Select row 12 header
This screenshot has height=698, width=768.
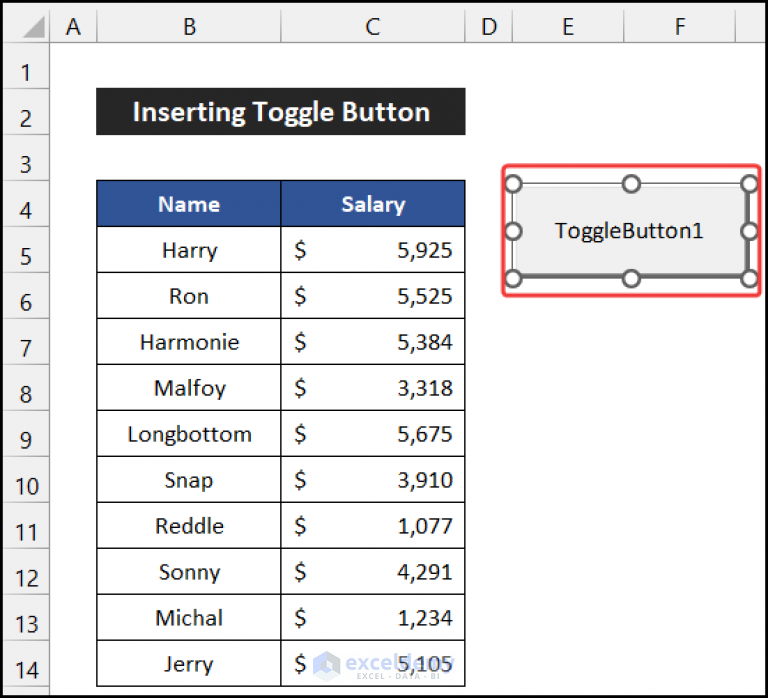tap(26, 572)
